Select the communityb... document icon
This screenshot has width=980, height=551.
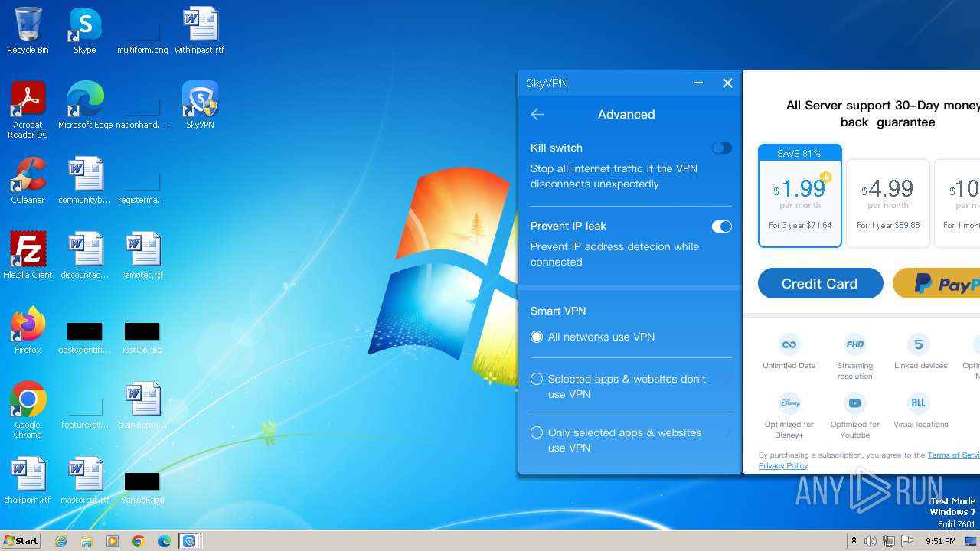(85, 181)
